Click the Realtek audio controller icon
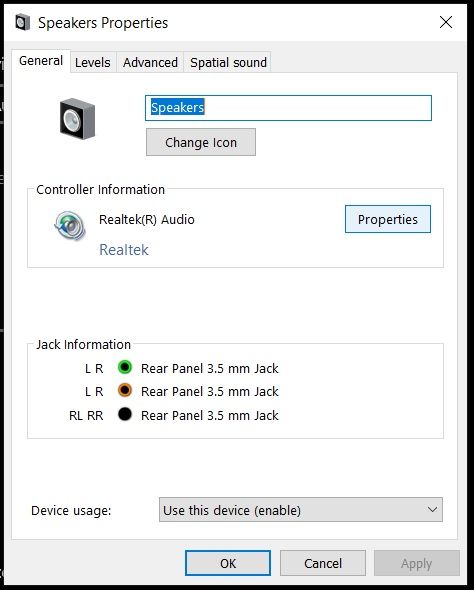Image resolution: width=474 pixels, height=590 pixels. tap(70, 226)
